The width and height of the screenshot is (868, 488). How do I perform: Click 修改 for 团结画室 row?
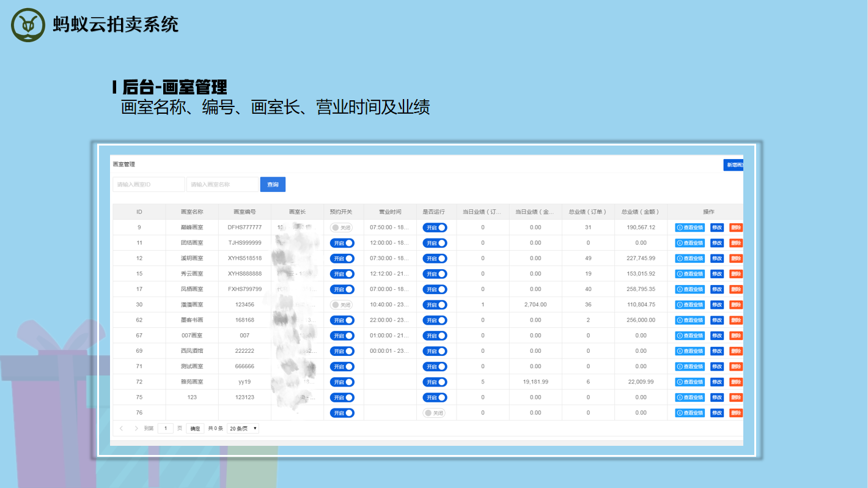pyautogui.click(x=716, y=243)
